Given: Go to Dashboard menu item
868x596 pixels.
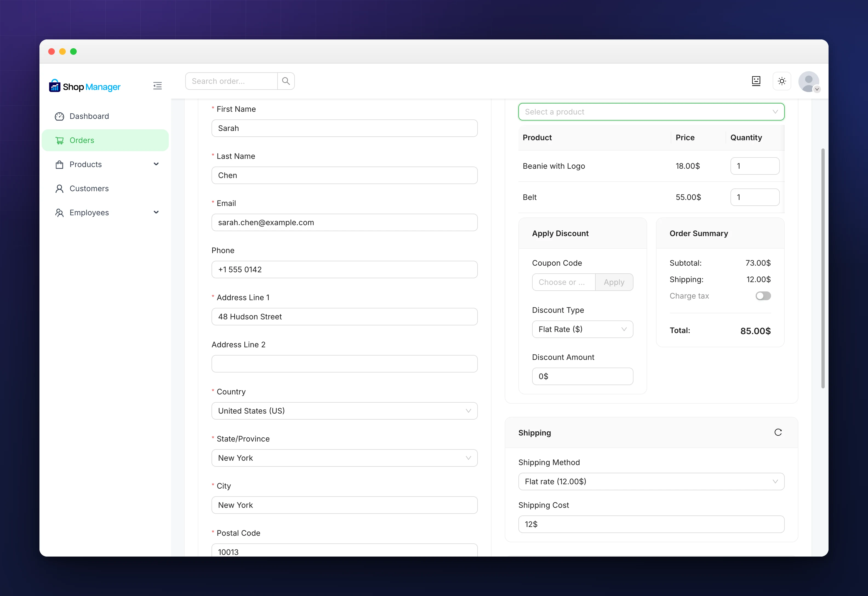Looking at the screenshot, I should tap(105, 116).
